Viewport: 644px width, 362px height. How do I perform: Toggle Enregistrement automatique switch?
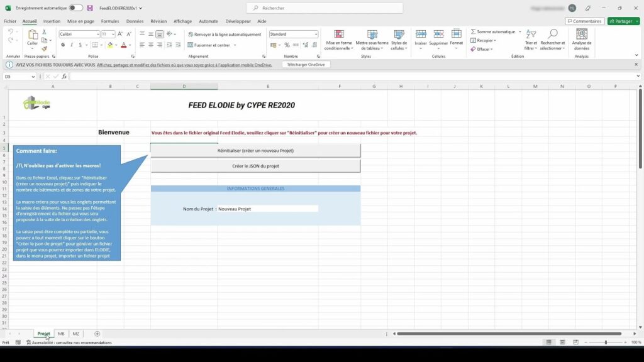coord(75,8)
